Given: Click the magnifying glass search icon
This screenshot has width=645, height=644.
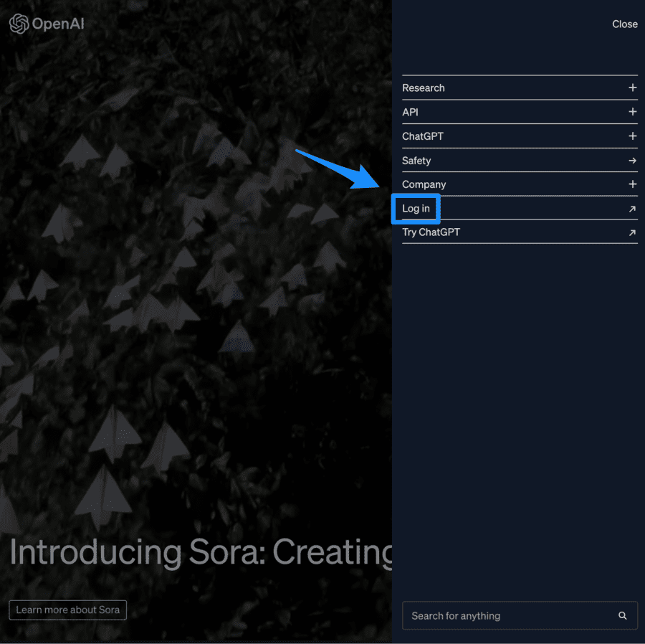Looking at the screenshot, I should pos(622,615).
